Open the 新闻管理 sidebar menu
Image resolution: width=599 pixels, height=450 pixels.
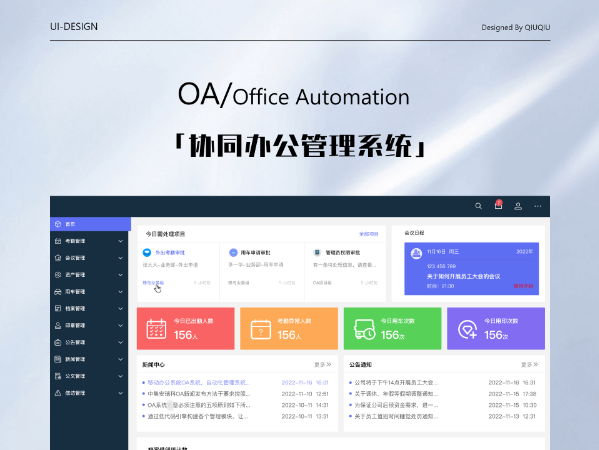pos(89,359)
